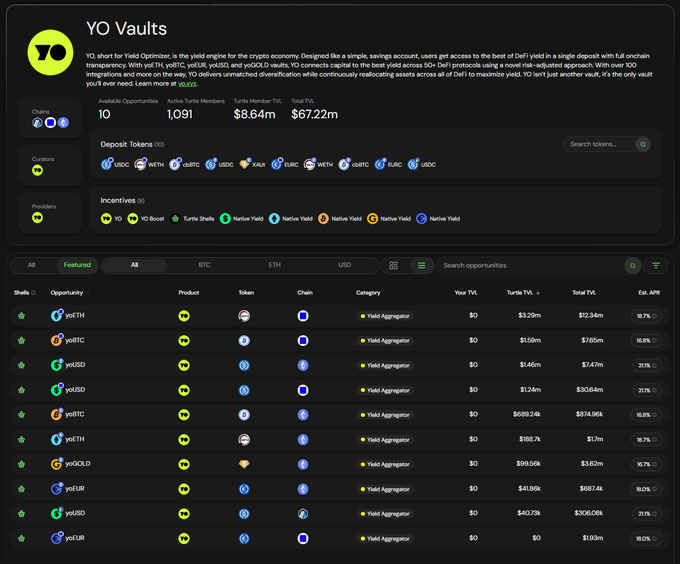Click the Curators panel YO icon
This screenshot has width=680, height=564.
(x=37, y=171)
